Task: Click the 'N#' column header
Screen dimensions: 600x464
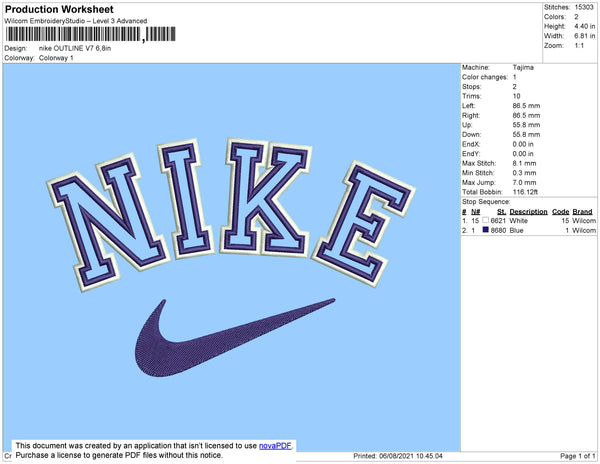Action: (475, 212)
